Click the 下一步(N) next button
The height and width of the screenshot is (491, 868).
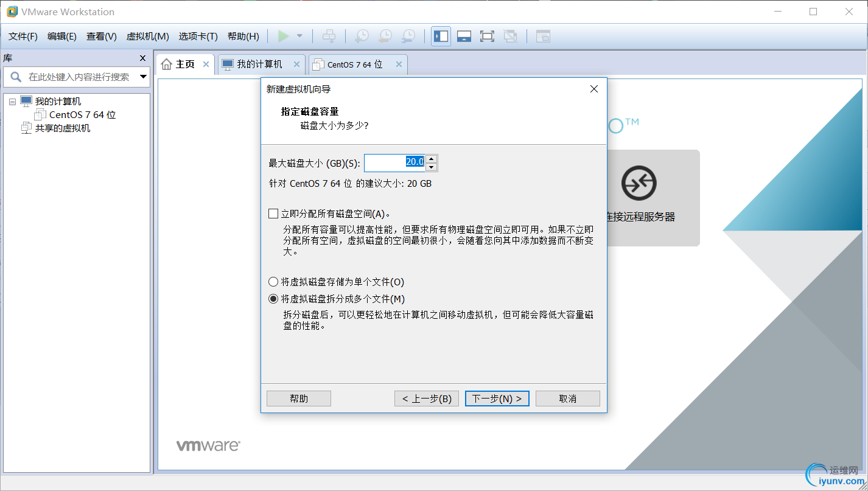(x=497, y=399)
